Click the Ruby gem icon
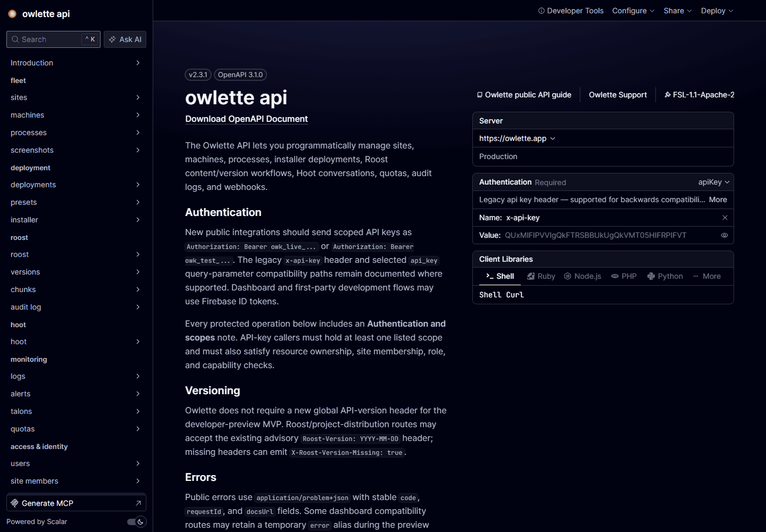The width and height of the screenshot is (766, 532). click(531, 276)
